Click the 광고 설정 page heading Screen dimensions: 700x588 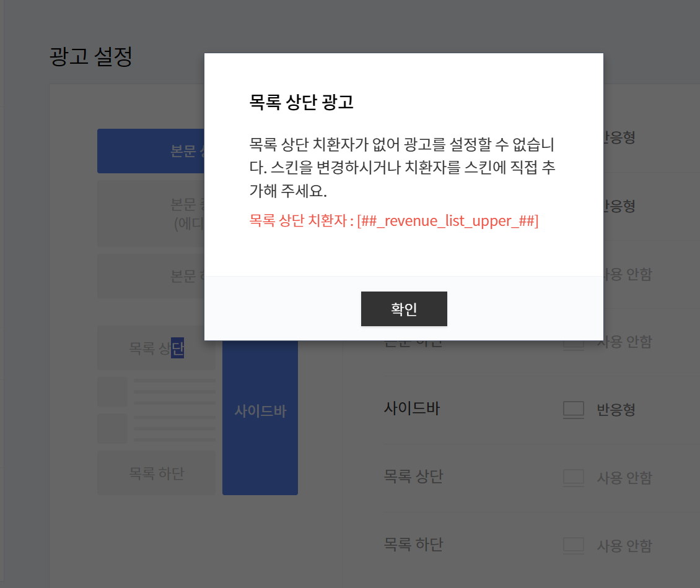[90, 57]
